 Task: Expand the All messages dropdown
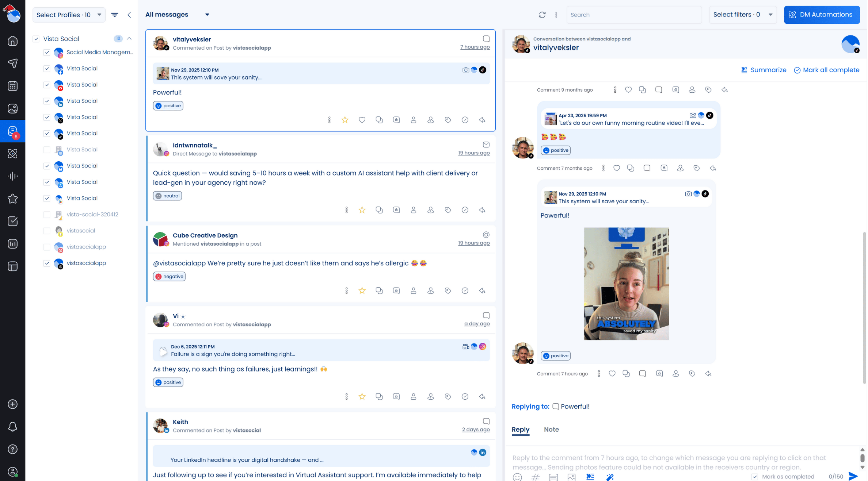[177, 15]
